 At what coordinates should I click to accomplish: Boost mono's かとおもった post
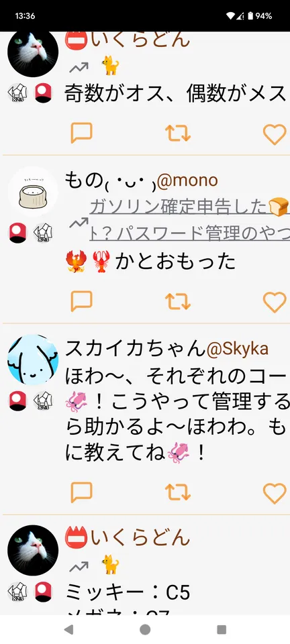178,301
